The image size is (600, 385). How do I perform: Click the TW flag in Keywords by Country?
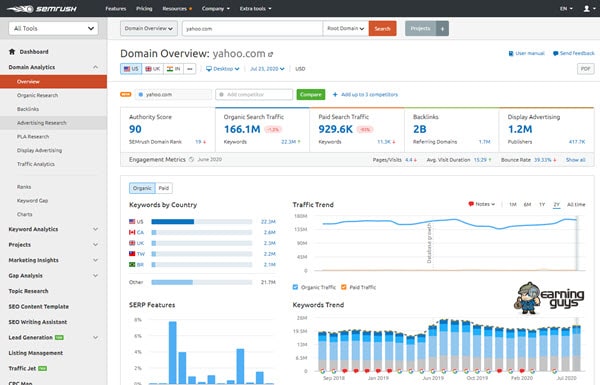click(132, 254)
